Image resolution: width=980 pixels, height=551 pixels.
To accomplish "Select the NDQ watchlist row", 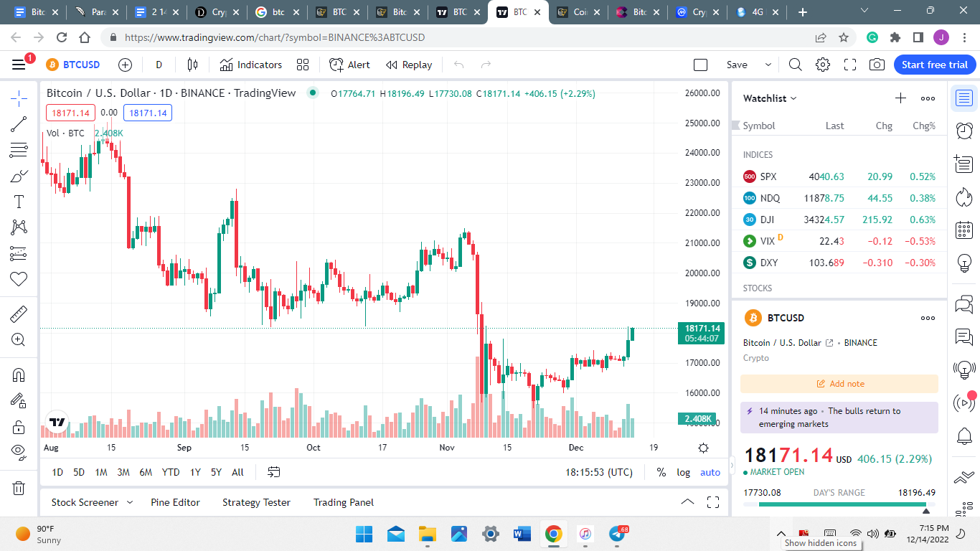I will coord(839,198).
